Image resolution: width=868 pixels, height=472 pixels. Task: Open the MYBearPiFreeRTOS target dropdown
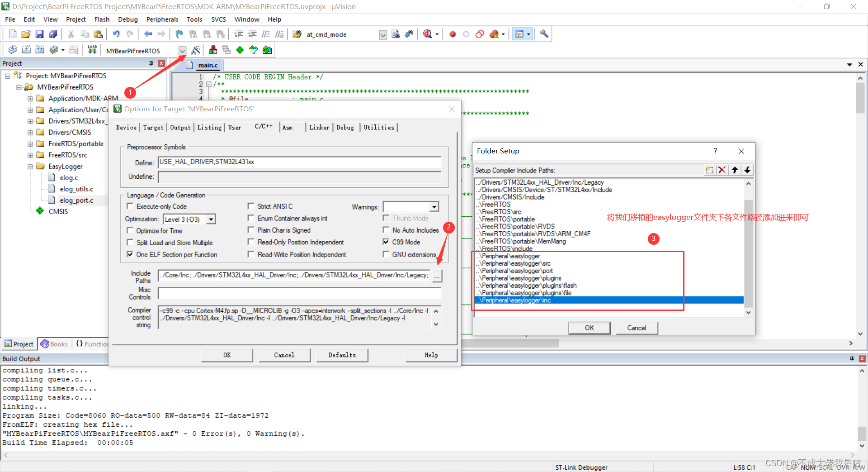(x=182, y=50)
